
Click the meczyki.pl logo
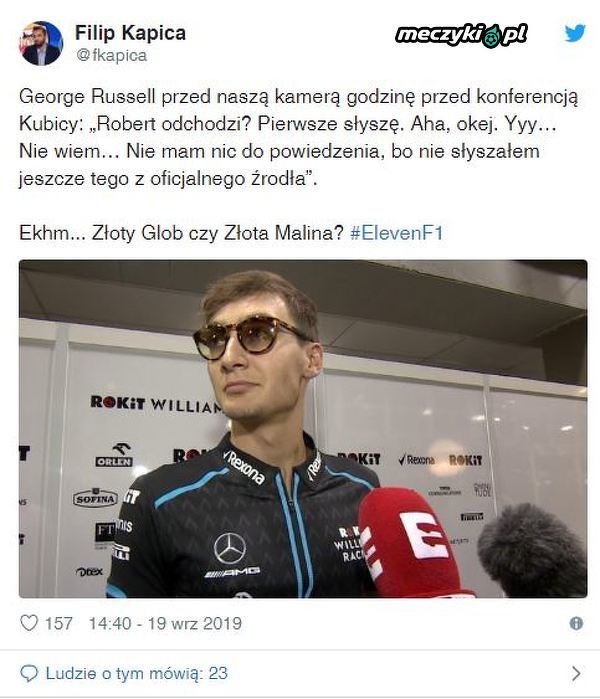pyautogui.click(x=461, y=35)
